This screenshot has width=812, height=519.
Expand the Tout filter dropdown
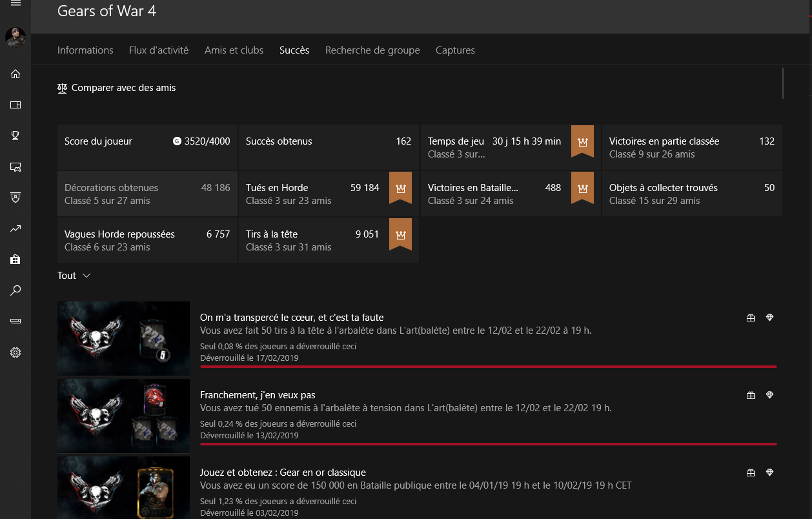[74, 276]
